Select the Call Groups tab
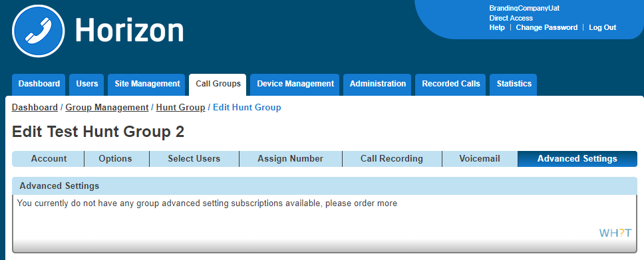The width and height of the screenshot is (644, 260). coord(218,84)
